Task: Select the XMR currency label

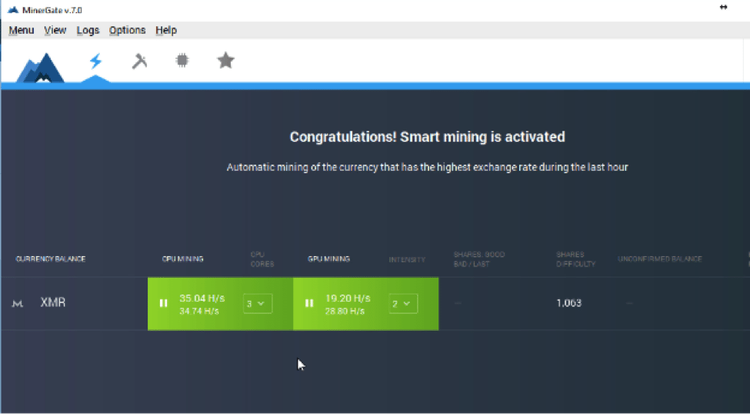Action: [53, 303]
